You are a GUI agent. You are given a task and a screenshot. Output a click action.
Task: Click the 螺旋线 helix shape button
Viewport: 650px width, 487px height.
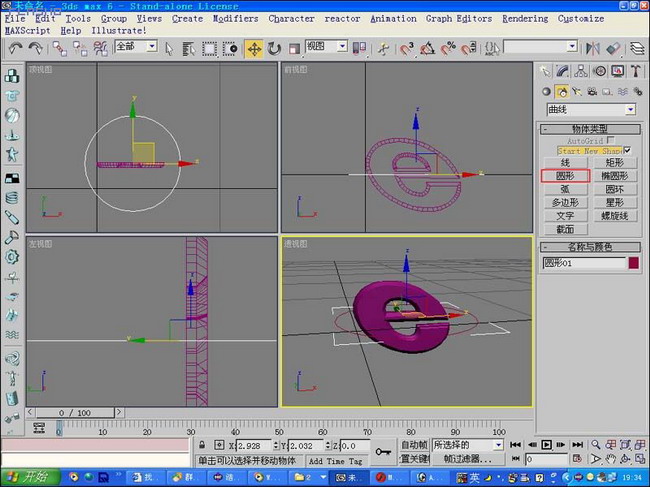click(x=614, y=216)
